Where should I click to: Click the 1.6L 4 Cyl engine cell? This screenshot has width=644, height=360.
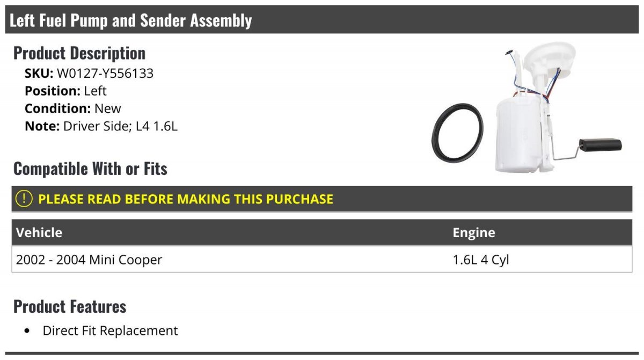[x=481, y=260]
